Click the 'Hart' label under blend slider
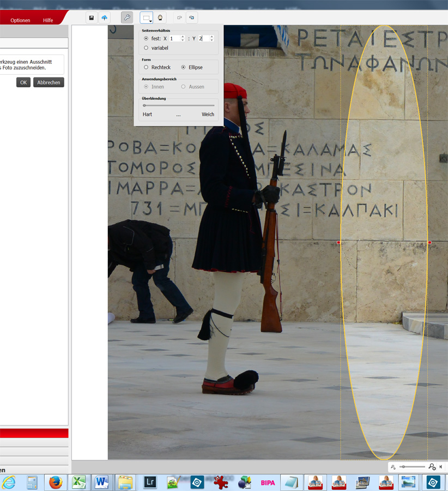 click(x=147, y=115)
